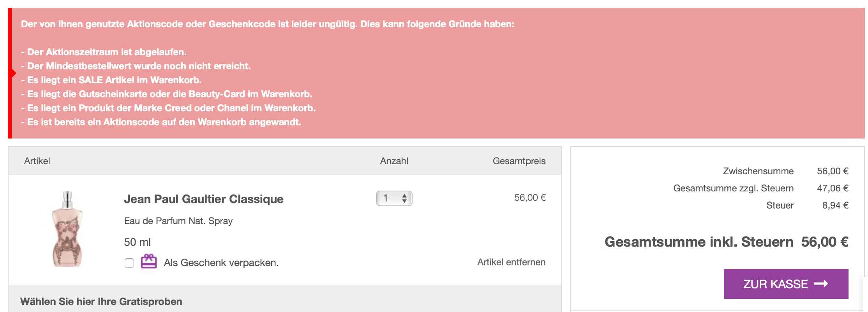The width and height of the screenshot is (868, 312).
Task: Click the 'Als Geschenk verpacken.' label
Action: [221, 263]
